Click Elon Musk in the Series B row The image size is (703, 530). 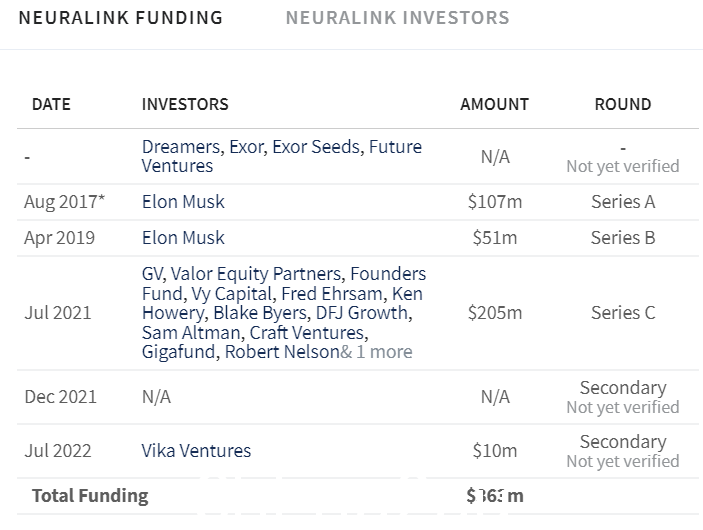pos(183,238)
